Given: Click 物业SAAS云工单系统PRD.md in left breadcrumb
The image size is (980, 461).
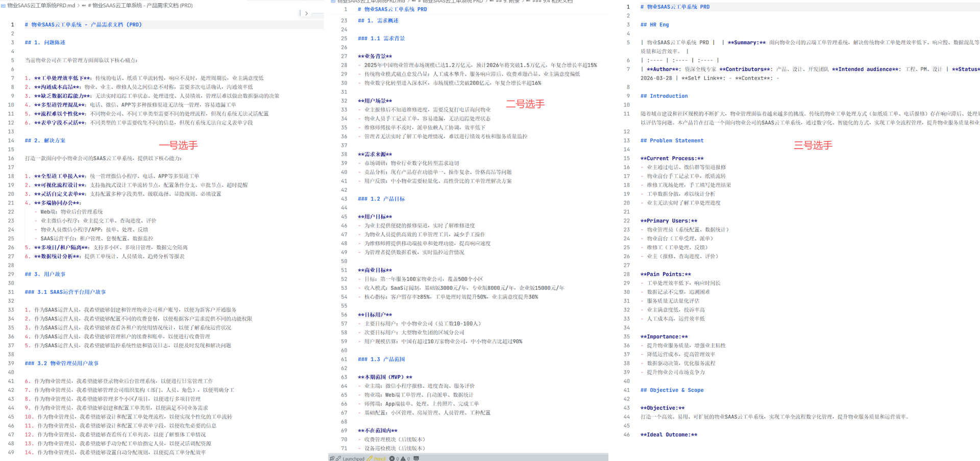Looking at the screenshot, I should (x=41, y=6).
